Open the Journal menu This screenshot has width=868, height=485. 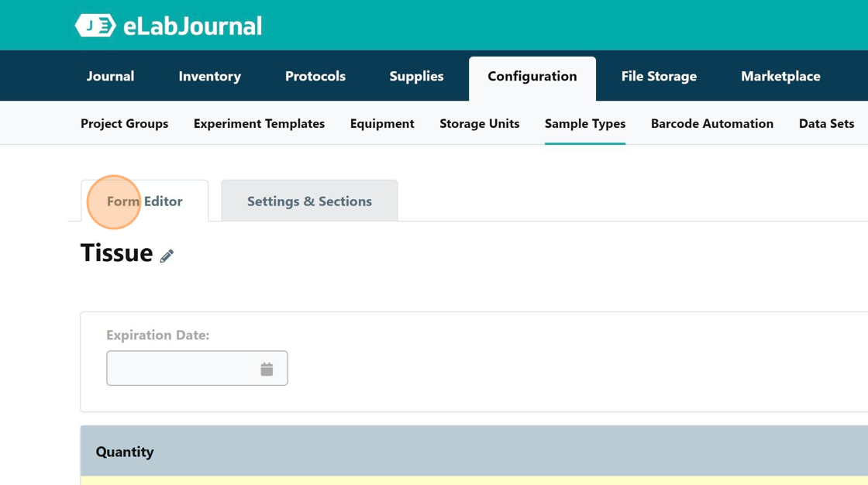[110, 76]
